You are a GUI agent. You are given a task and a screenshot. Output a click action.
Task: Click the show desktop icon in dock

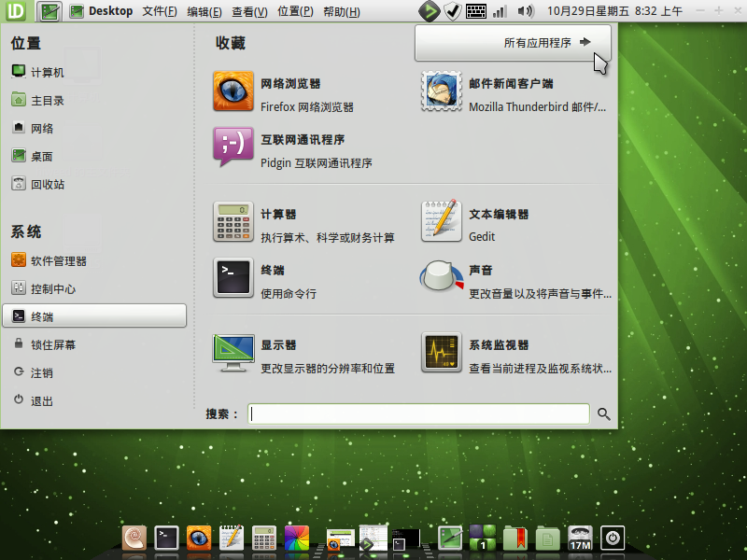point(450,539)
